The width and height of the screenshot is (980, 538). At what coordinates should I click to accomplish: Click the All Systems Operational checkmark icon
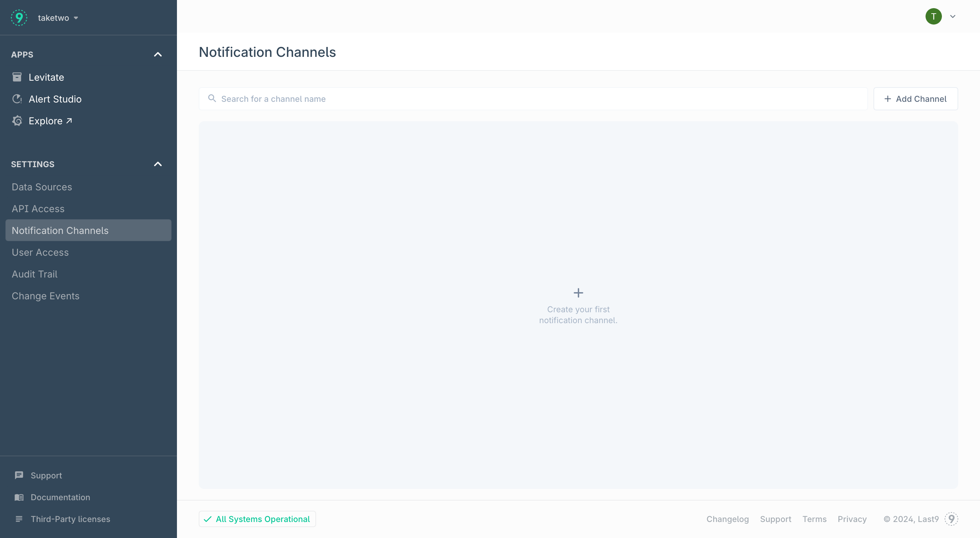[208, 519]
